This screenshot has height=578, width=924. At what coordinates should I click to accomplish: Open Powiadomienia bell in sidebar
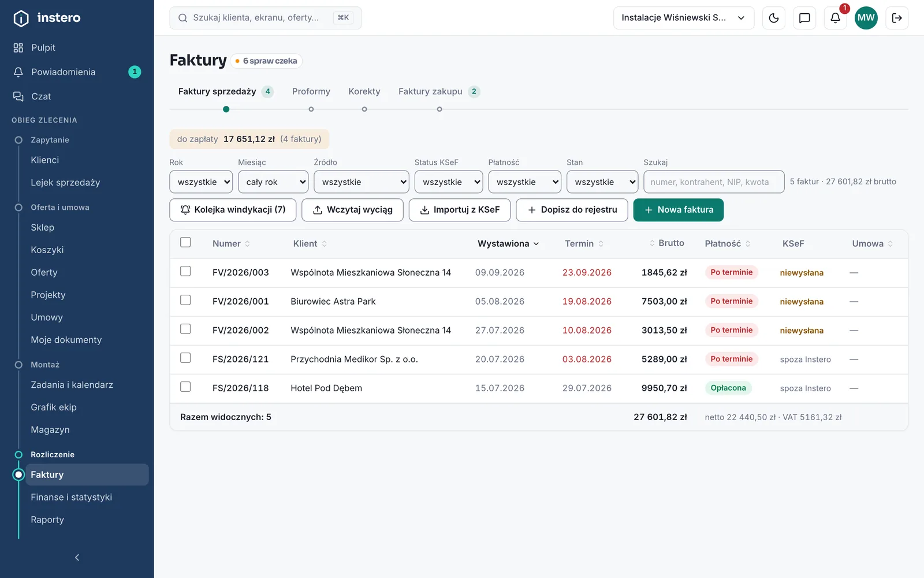coord(18,72)
